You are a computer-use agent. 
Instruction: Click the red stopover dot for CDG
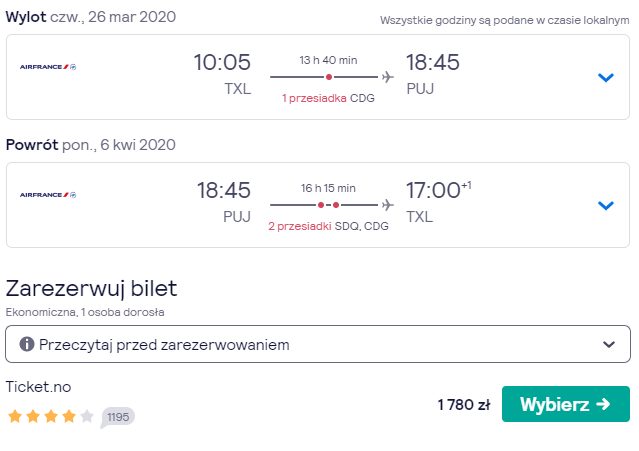coord(329,77)
